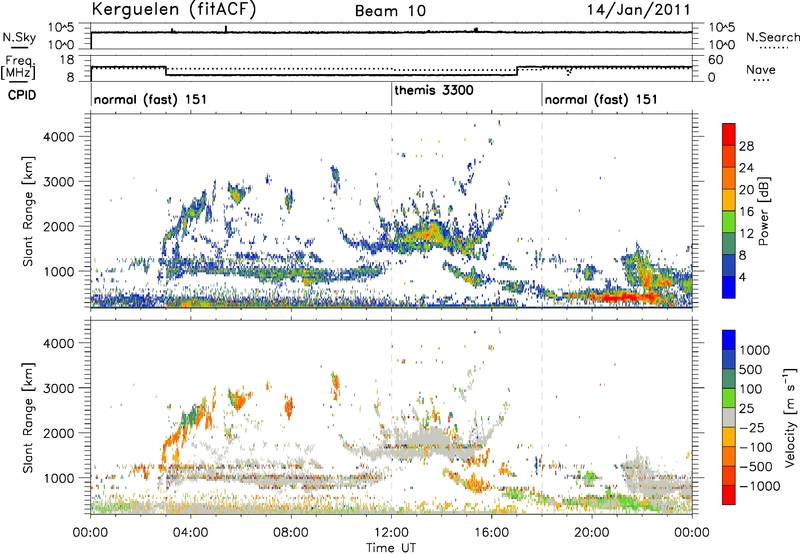Click the '04:00' time axis tick label
This screenshot has height=554, width=800.
coord(190,533)
